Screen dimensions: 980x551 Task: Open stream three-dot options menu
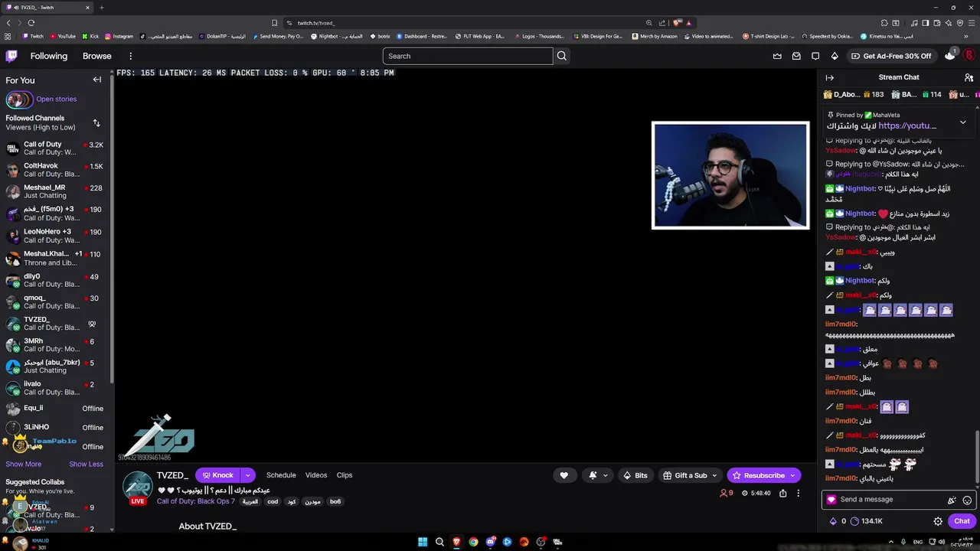click(798, 494)
